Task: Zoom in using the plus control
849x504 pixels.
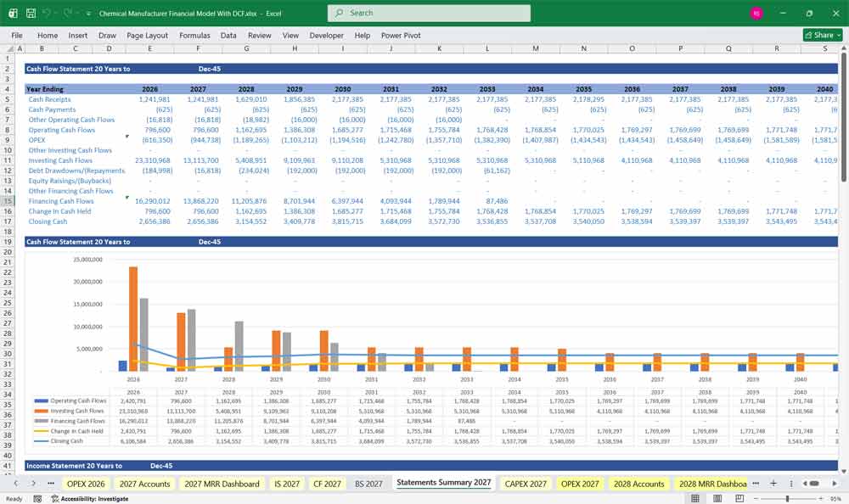Action: pyautogui.click(x=820, y=498)
